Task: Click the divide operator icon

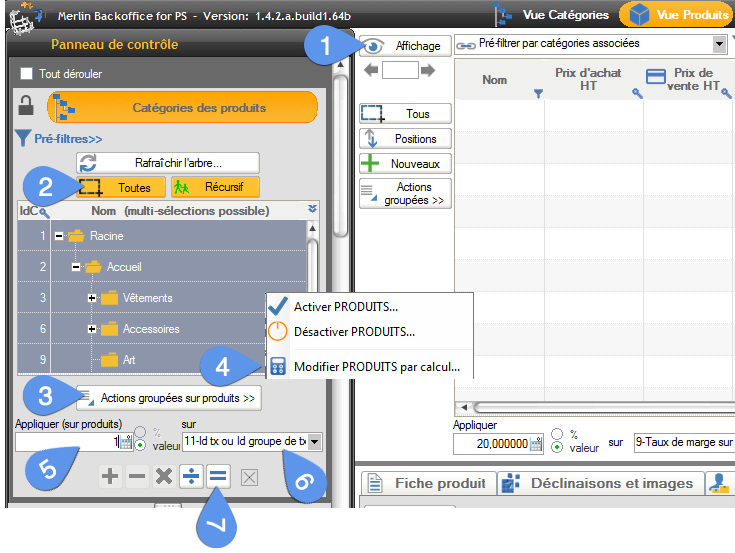Action: click(x=190, y=477)
